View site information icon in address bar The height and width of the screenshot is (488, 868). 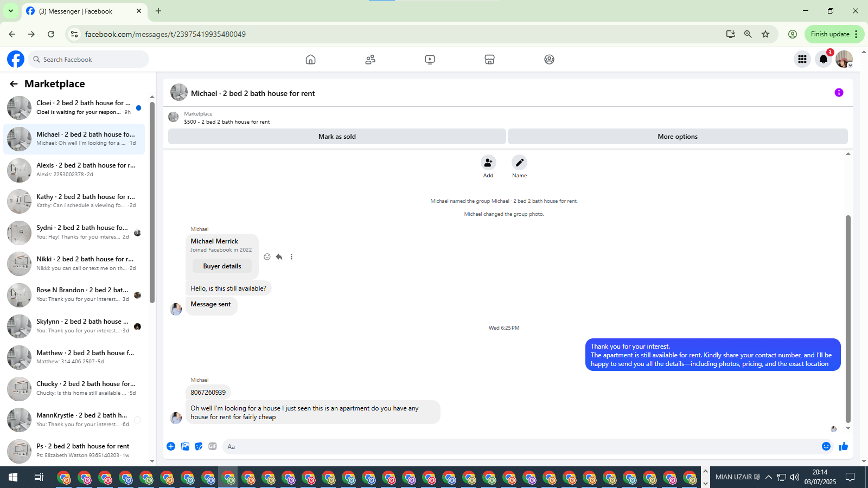75,34
